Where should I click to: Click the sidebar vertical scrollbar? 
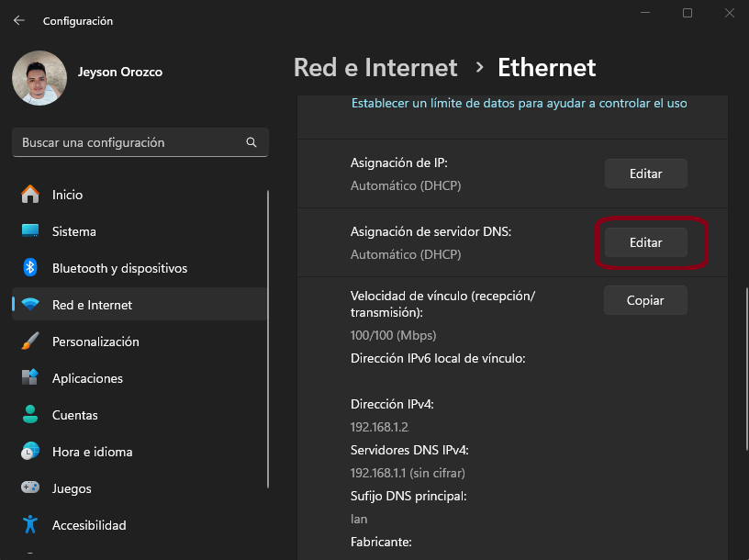click(268, 340)
